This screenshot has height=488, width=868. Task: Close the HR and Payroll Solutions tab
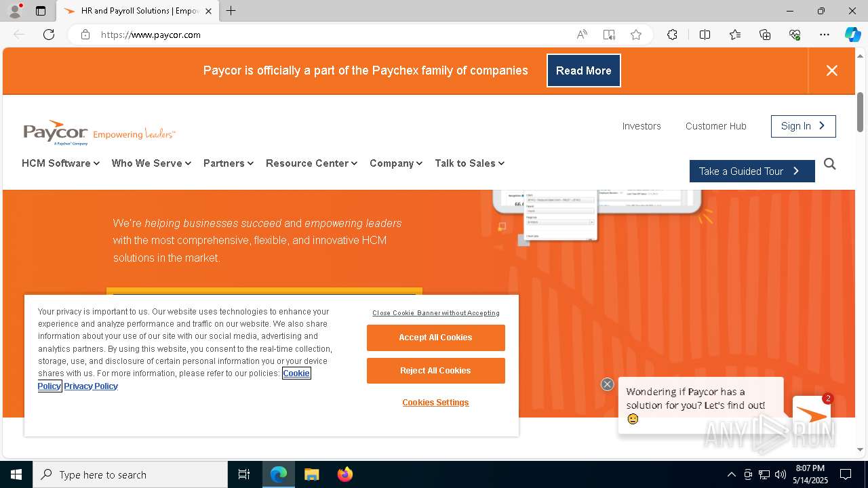click(x=208, y=11)
